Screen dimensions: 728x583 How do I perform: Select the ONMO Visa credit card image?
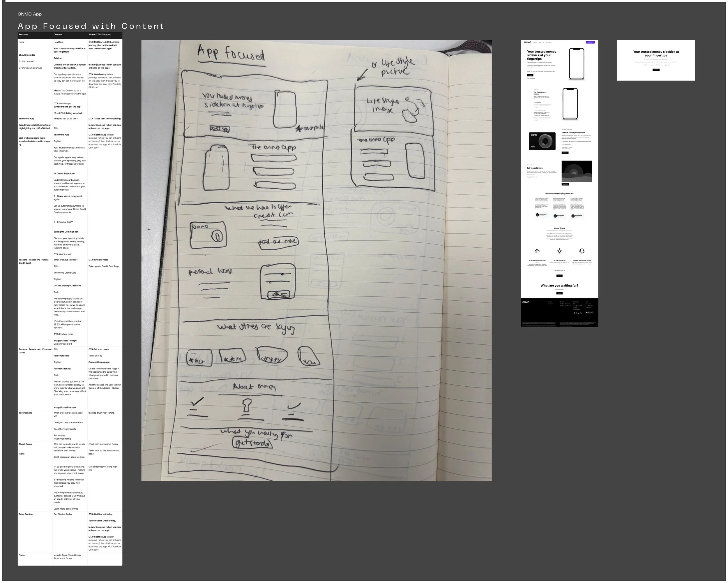(542, 141)
